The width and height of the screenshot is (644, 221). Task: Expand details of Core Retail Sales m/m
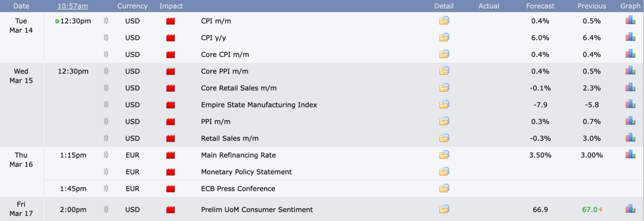pyautogui.click(x=444, y=88)
